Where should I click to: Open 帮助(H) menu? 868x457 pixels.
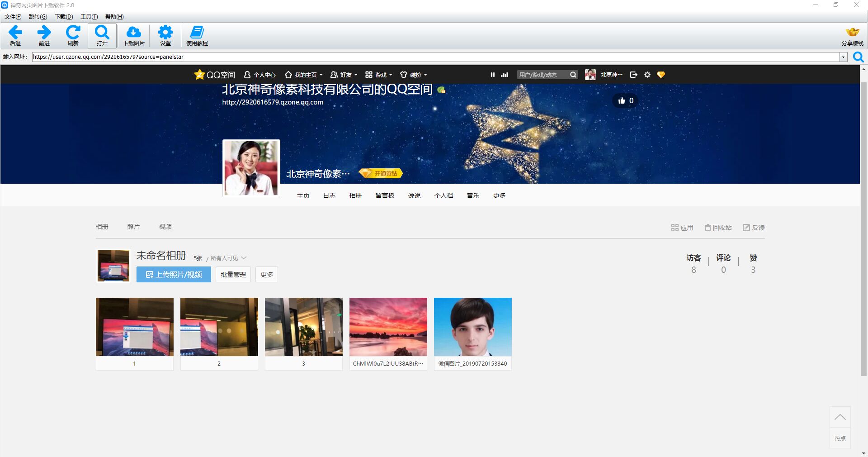(x=114, y=17)
